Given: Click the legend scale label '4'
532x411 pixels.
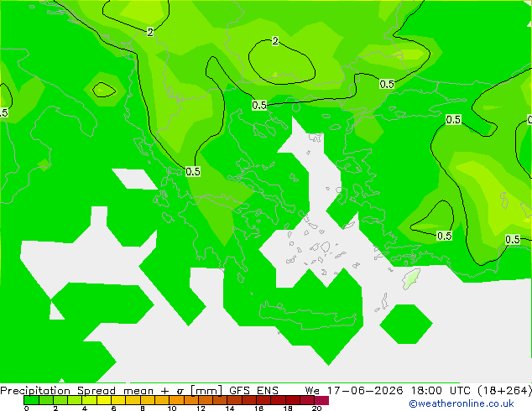Looking at the screenshot, I should pyautogui.click(x=85, y=408).
